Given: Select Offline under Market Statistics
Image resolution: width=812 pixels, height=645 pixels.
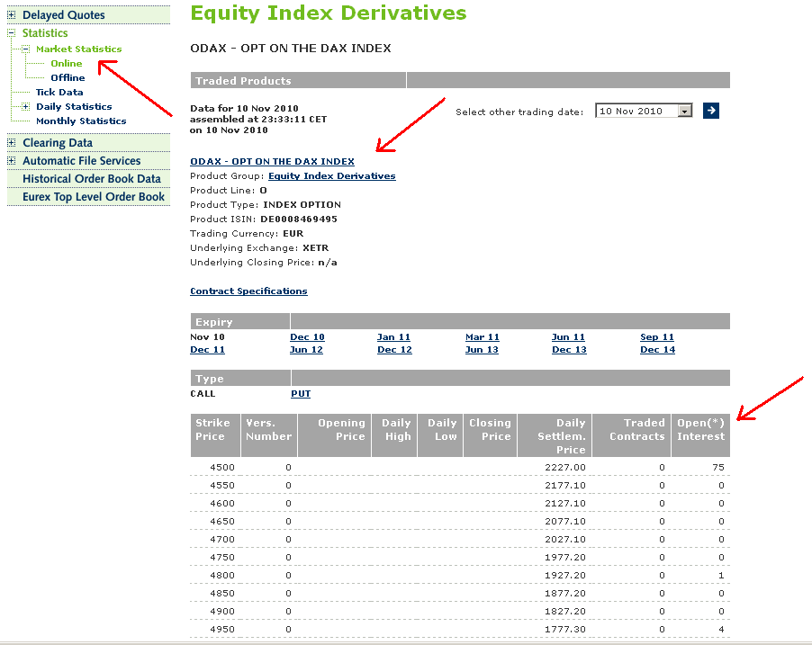Looking at the screenshot, I should click(x=68, y=78).
